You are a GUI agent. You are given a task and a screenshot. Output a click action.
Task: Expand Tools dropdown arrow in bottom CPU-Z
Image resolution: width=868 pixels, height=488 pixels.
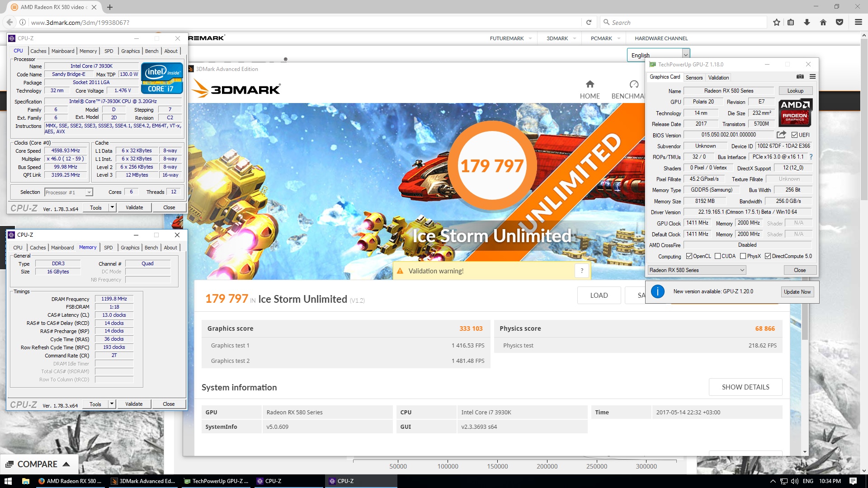[112, 404]
